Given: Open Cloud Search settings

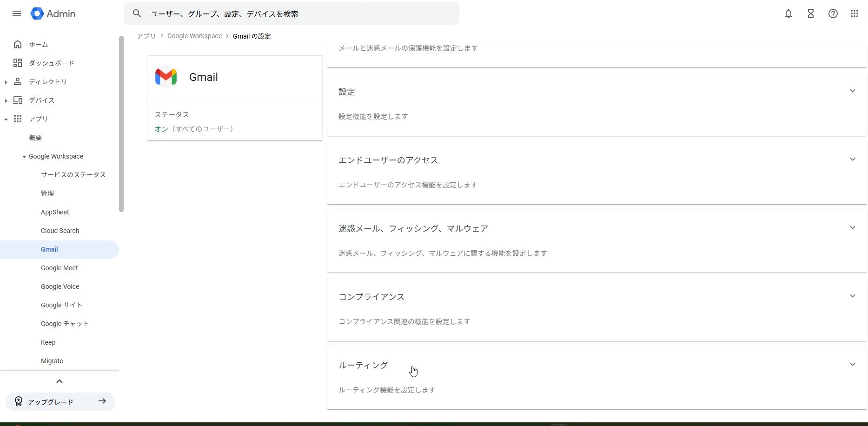Looking at the screenshot, I should pos(60,230).
